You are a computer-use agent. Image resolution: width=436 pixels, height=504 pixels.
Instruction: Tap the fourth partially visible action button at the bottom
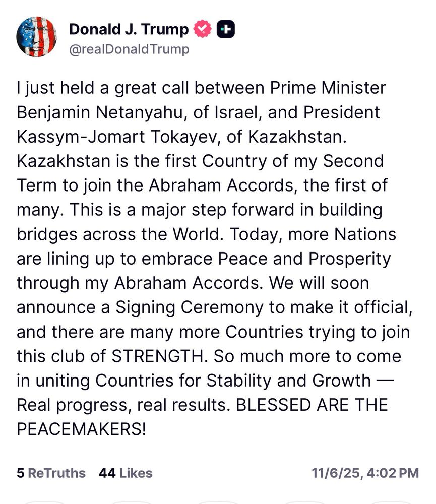(x=305, y=502)
